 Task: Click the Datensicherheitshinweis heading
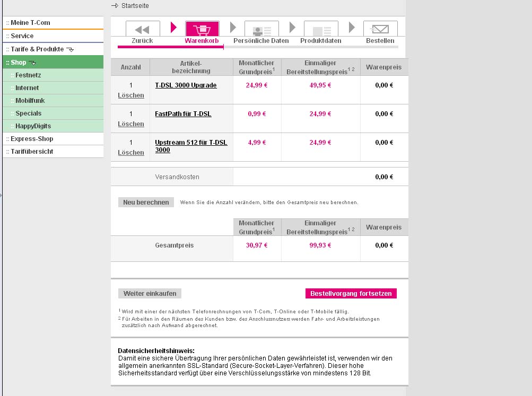pyautogui.click(x=156, y=351)
